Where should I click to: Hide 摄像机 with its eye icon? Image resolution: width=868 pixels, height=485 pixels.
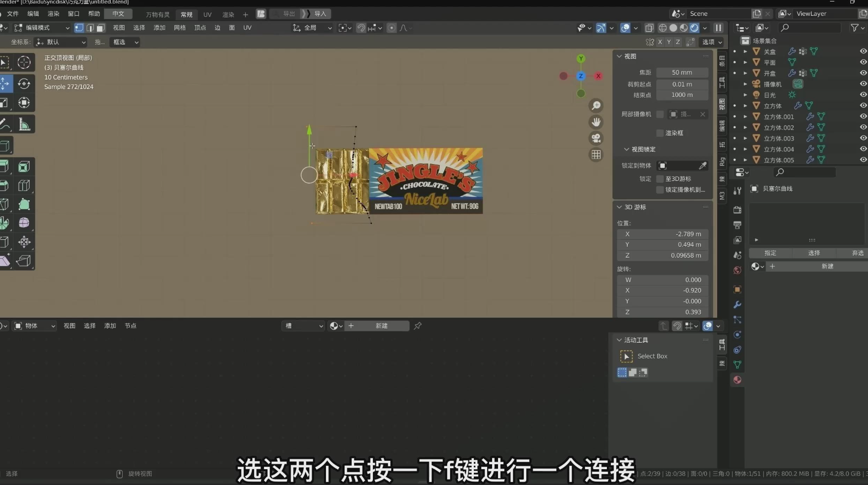(863, 84)
